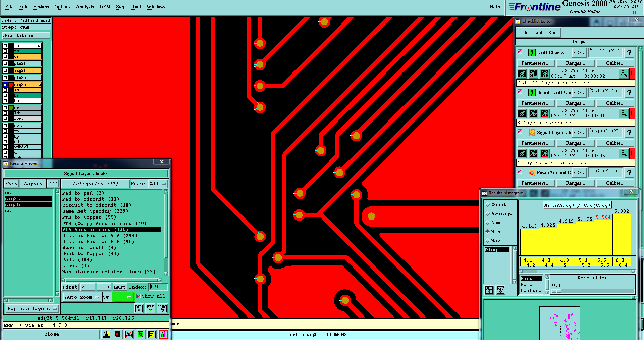Click the second run icon in the Drill Checks row
The image size is (644, 340).
(533, 74)
